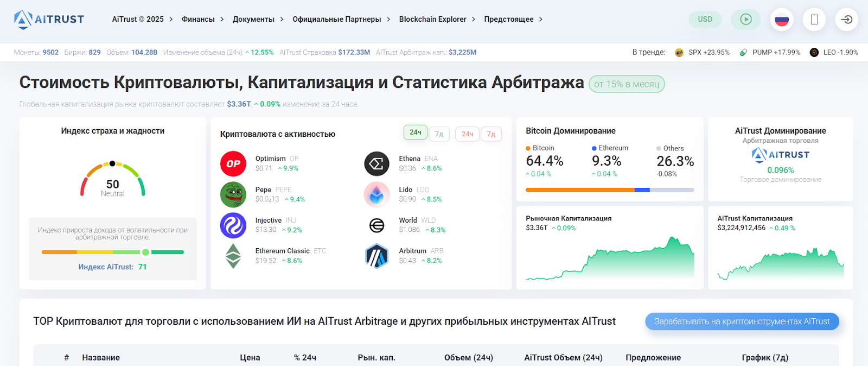Open PUMP +17.99% trending link
The height and width of the screenshot is (366, 868).
pos(776,53)
